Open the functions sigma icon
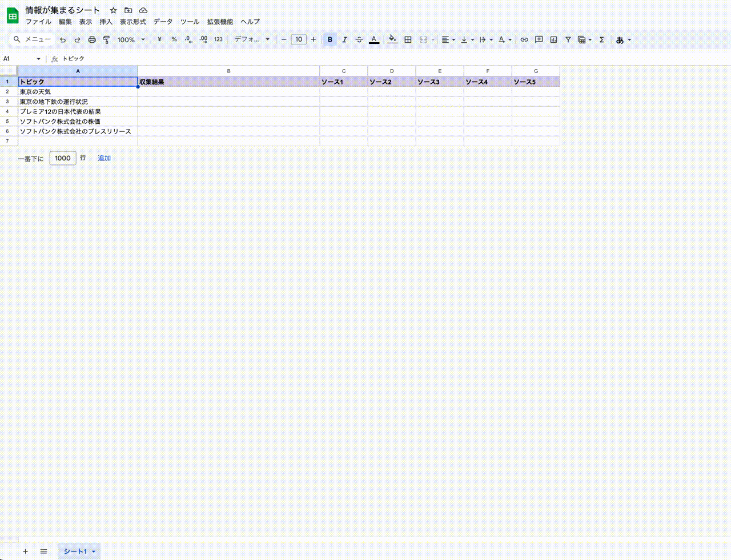The height and width of the screenshot is (560, 731). [602, 40]
